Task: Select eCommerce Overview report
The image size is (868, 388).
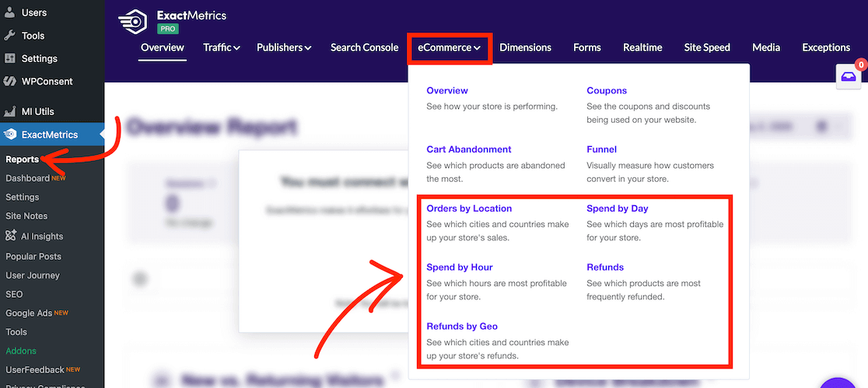Action: coord(447,91)
